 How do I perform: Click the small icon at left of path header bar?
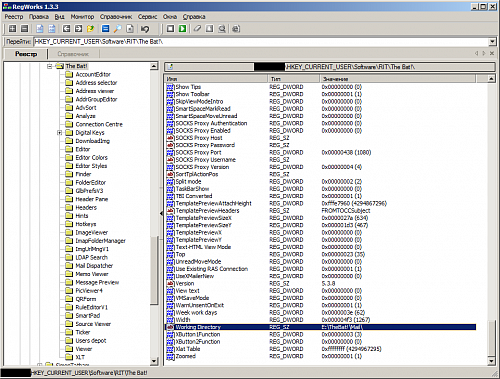[x=170, y=67]
